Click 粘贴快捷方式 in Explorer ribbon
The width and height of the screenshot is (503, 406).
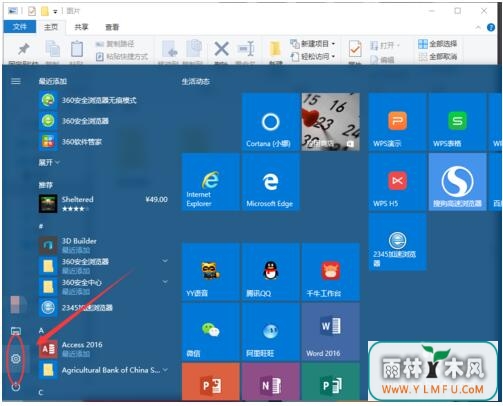122,57
